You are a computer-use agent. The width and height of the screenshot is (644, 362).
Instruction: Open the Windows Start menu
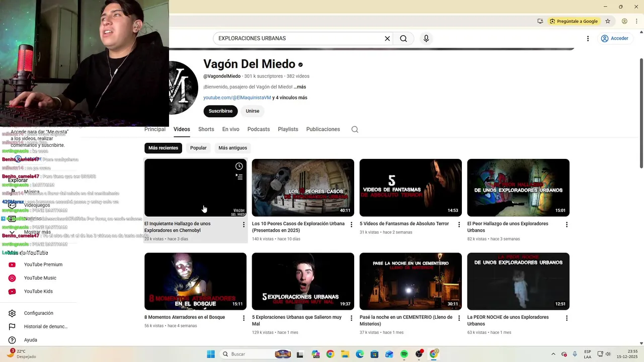click(x=211, y=354)
